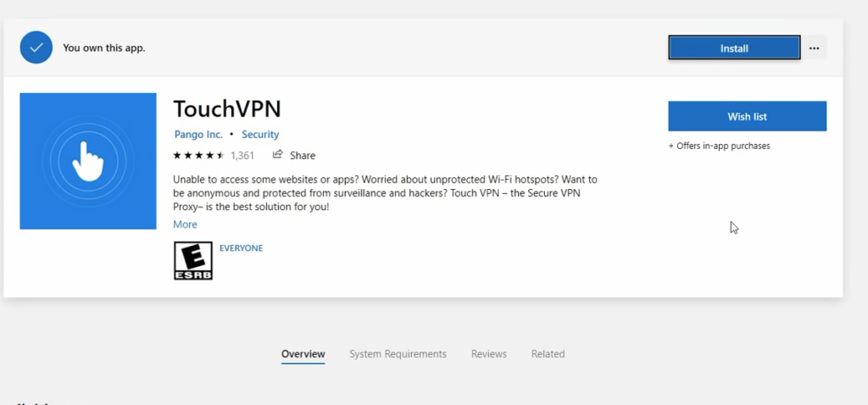Click the blue checkmark ownership icon
This screenshot has height=405, width=868.
pos(36,47)
